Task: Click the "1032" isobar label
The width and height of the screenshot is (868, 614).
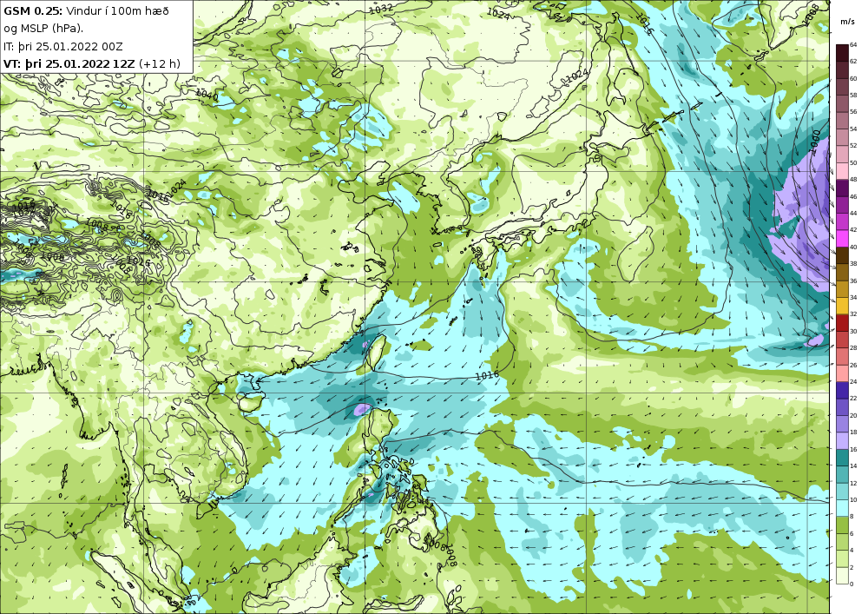Action: coord(381,9)
